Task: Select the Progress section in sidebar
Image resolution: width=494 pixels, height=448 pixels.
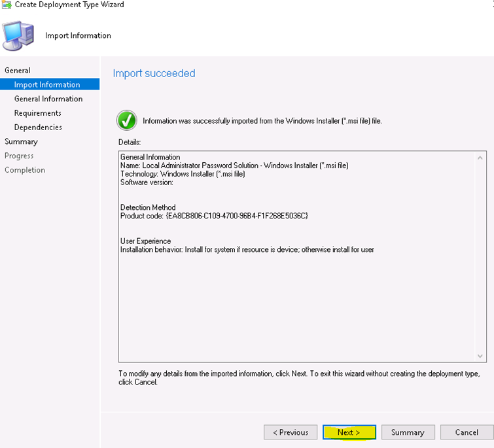Action: pyautogui.click(x=19, y=156)
